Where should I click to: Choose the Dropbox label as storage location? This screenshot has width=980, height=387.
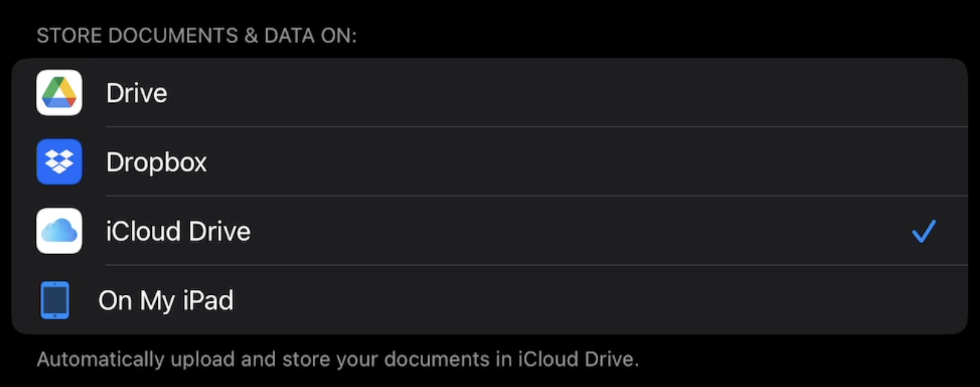click(156, 163)
